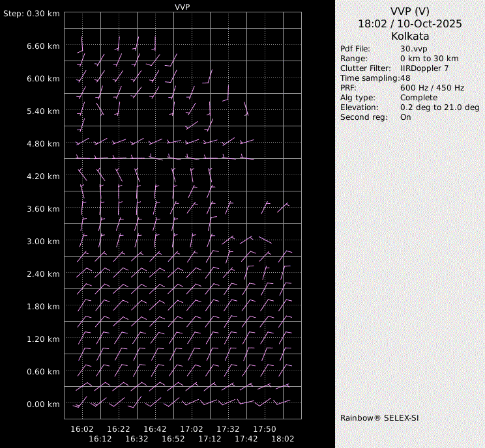Click the VVP title above the chart
The image size is (485, 448).
coord(183,7)
